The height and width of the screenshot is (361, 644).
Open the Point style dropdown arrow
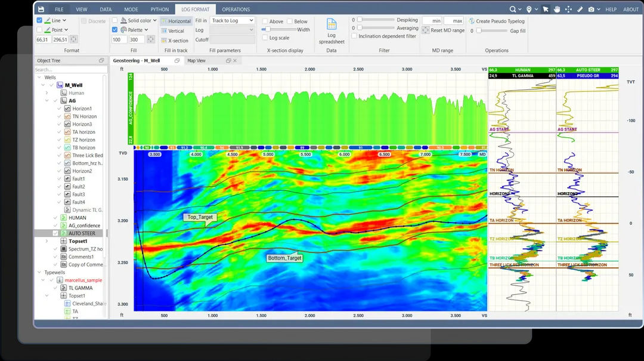(66, 30)
